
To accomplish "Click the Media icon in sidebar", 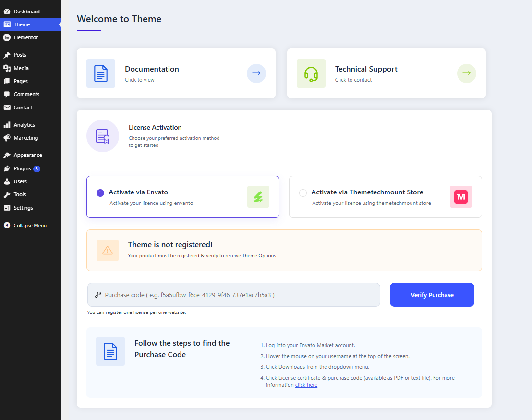I will tap(7, 68).
